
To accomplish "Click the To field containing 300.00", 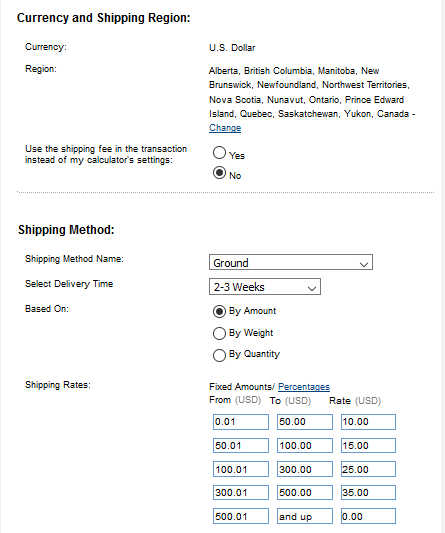I will click(305, 469).
